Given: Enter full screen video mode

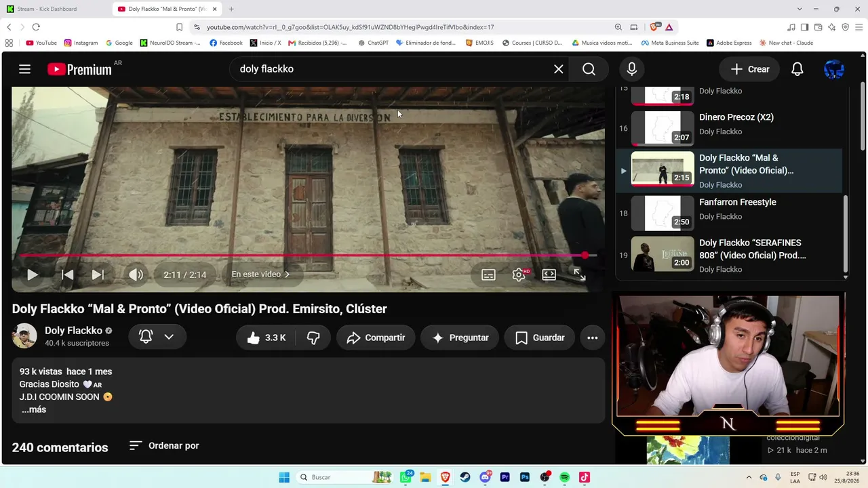Looking at the screenshot, I should [x=580, y=274].
